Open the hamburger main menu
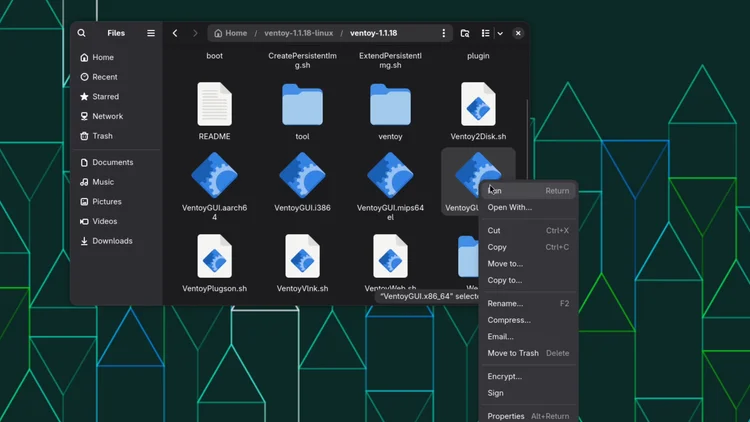Image resolution: width=750 pixels, height=422 pixels. pyautogui.click(x=151, y=33)
